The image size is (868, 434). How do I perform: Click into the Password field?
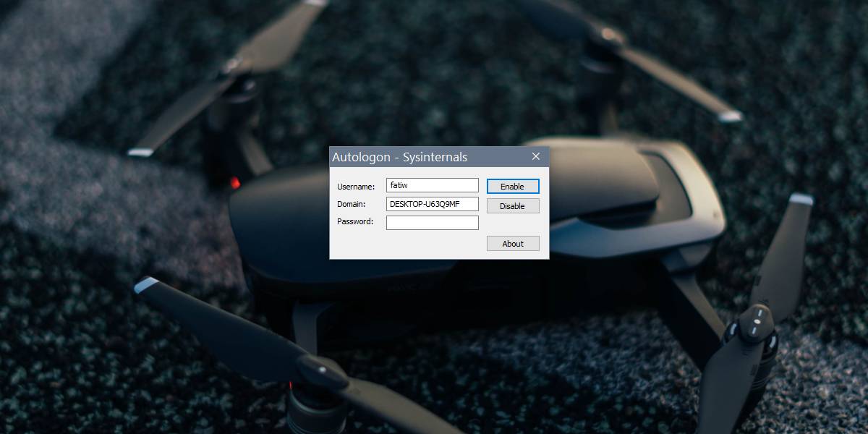(433, 223)
